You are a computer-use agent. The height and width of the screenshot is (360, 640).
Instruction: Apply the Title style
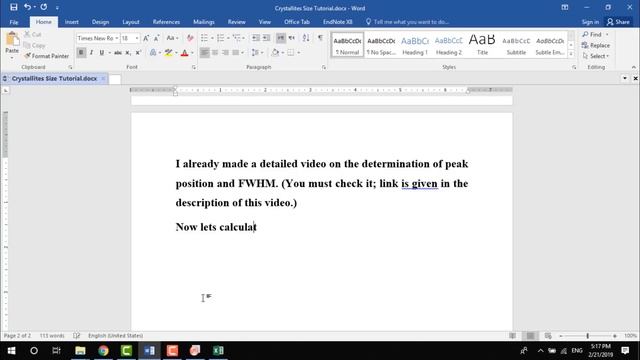482,45
